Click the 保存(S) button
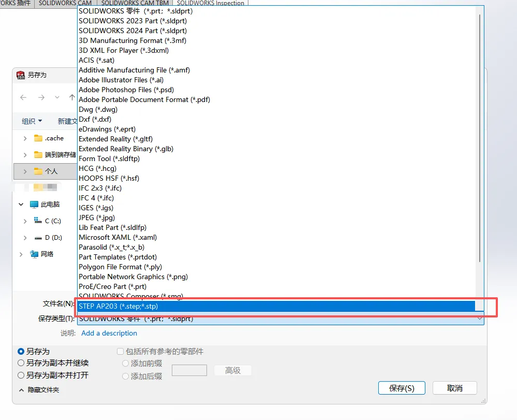Screen dimensions: 517x420 coord(402,388)
